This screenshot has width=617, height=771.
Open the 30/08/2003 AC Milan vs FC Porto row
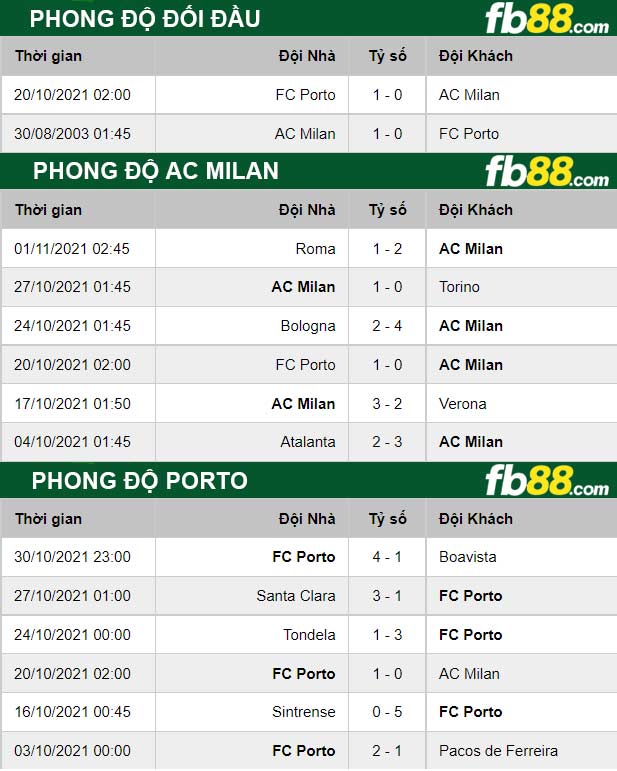pos(309,134)
